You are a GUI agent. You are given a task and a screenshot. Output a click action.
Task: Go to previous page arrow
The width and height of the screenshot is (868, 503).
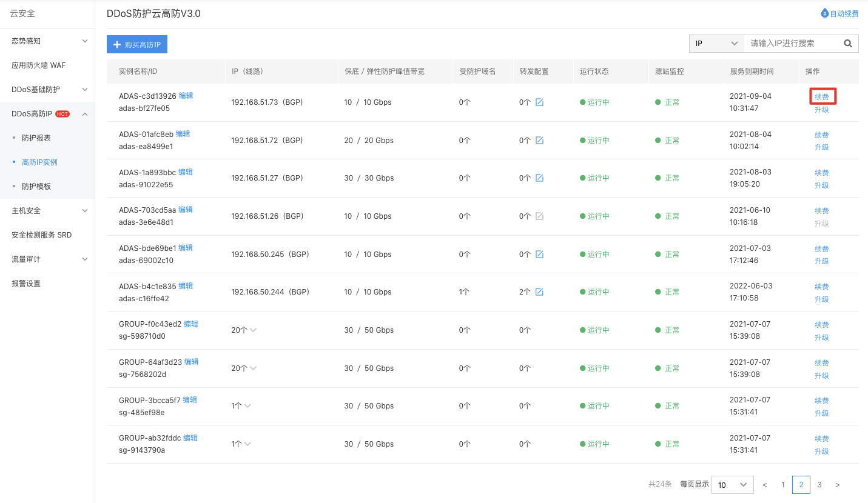765,485
